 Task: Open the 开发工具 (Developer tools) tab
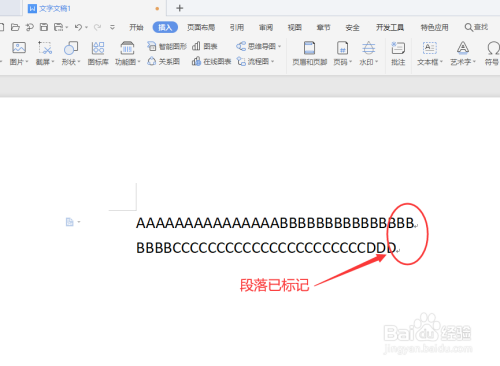(390, 27)
